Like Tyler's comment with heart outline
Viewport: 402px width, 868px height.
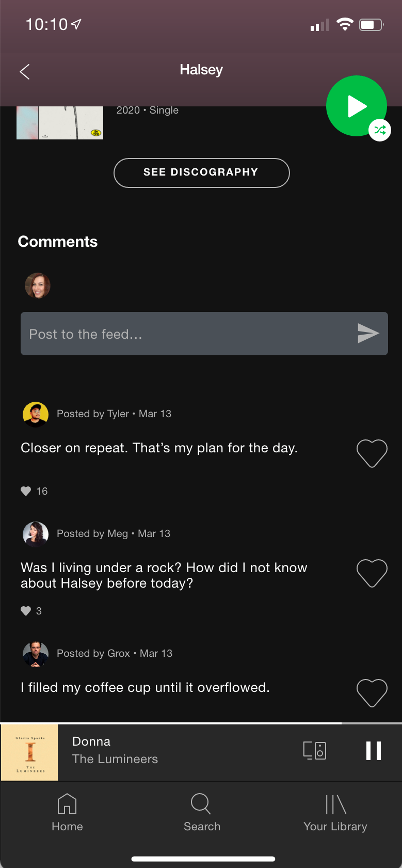coord(372,453)
